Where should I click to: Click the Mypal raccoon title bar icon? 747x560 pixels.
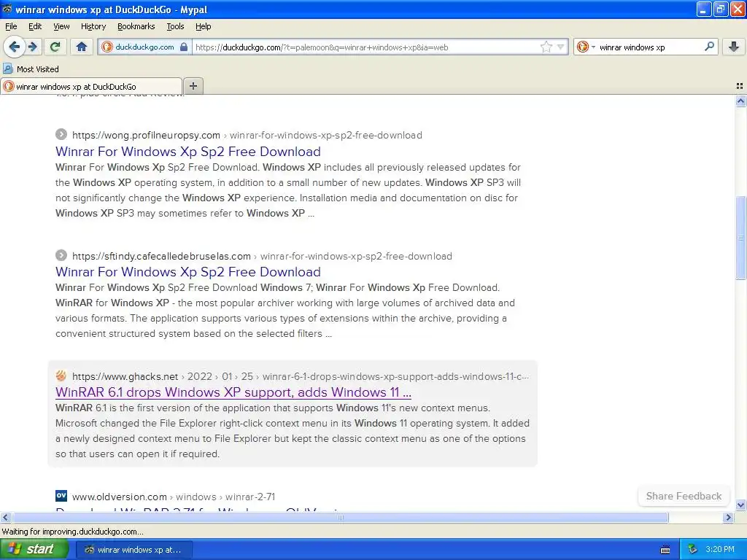pyautogui.click(x=7, y=9)
